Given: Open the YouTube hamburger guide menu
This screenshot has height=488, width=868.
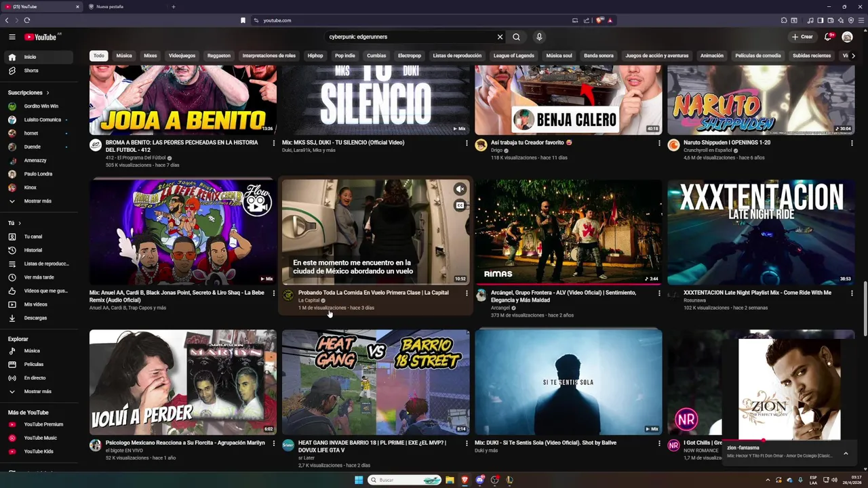Looking at the screenshot, I should click(12, 37).
